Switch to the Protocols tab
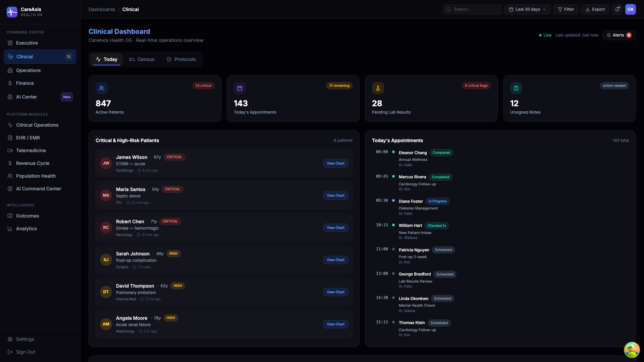The width and height of the screenshot is (644, 362). 181,59
